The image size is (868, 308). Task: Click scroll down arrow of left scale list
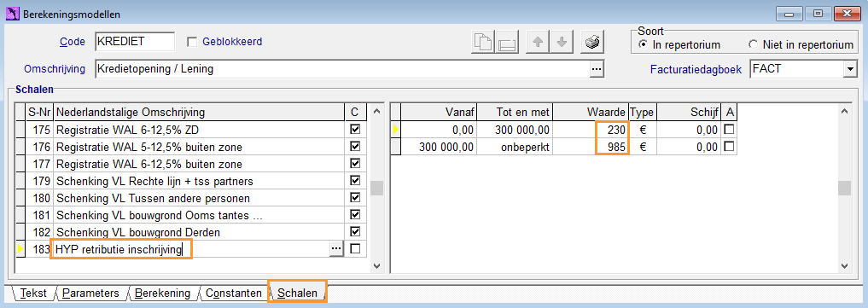tap(376, 266)
